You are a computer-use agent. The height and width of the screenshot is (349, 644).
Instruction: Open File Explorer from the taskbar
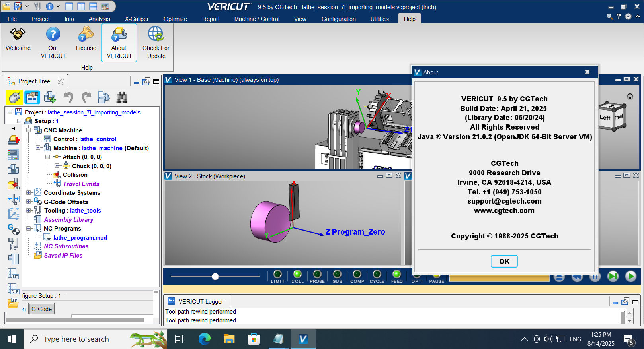tap(229, 339)
